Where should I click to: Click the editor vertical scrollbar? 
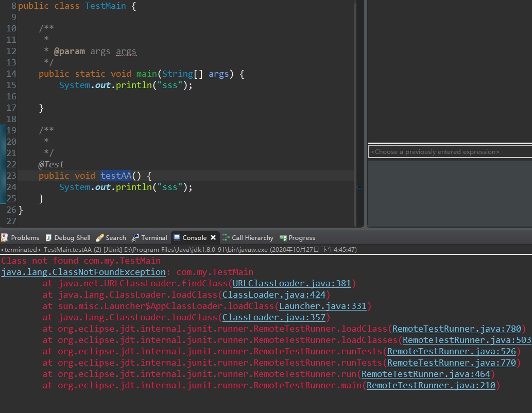click(x=355, y=114)
